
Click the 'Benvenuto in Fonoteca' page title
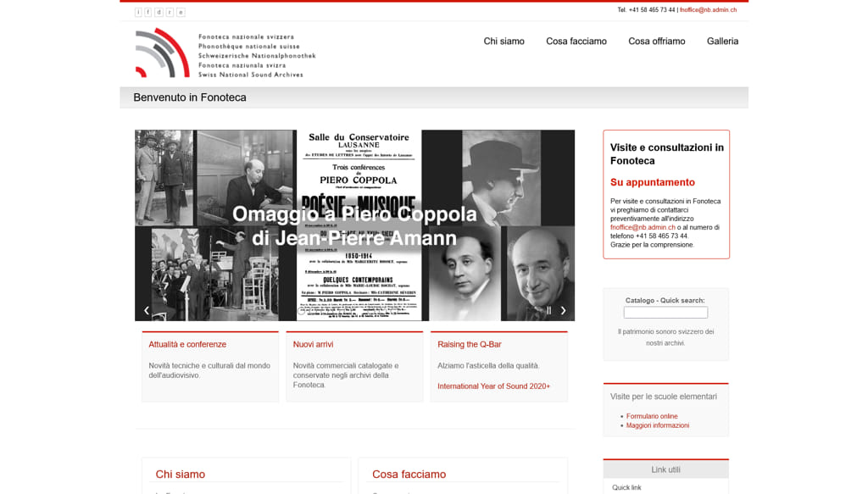[x=190, y=97]
